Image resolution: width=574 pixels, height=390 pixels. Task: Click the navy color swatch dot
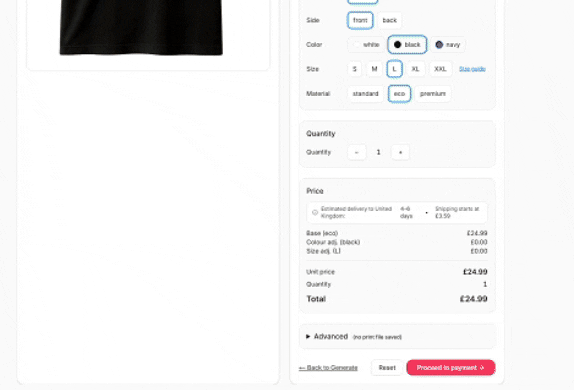[x=439, y=45]
